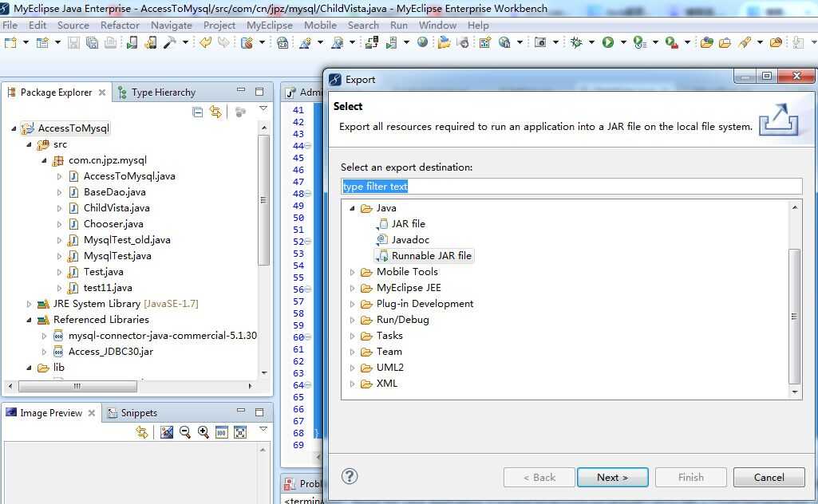
Task: Switch to the Type Hierarchy tab
Action: click(157, 93)
